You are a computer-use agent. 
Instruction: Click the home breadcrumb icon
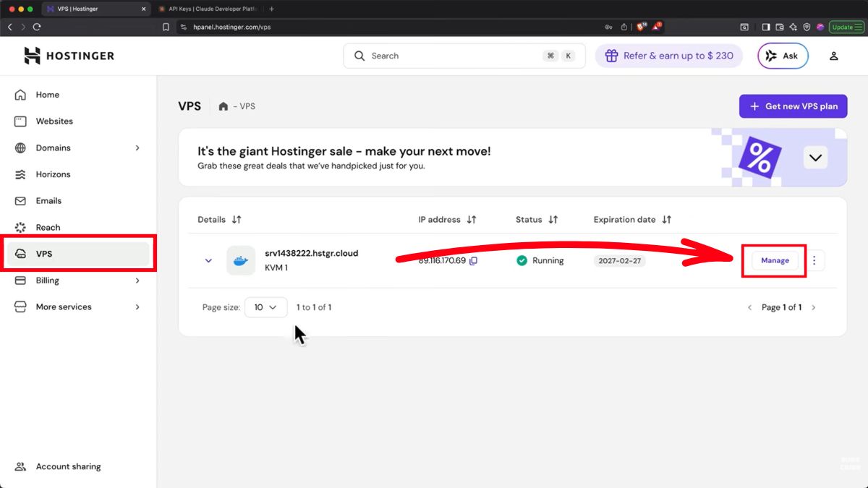(x=224, y=106)
